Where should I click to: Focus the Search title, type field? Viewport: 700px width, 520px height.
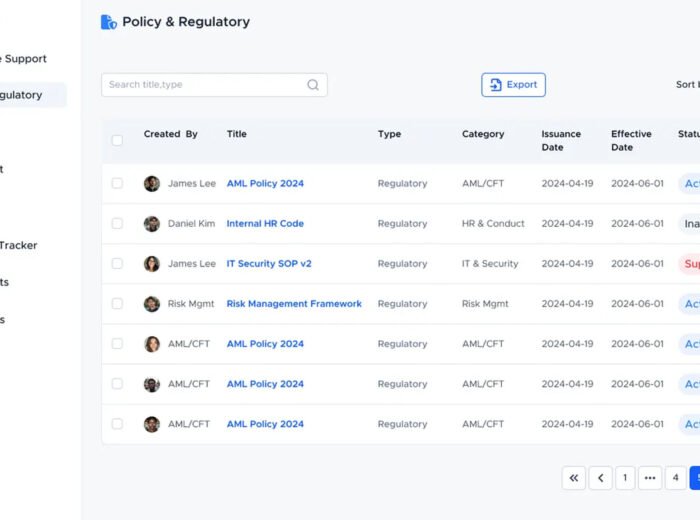click(214, 85)
